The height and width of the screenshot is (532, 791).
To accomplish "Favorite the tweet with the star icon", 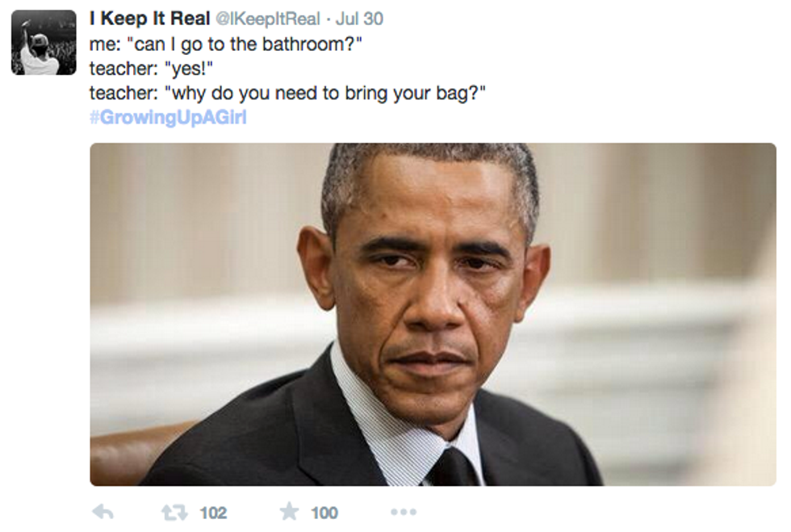I will [290, 512].
